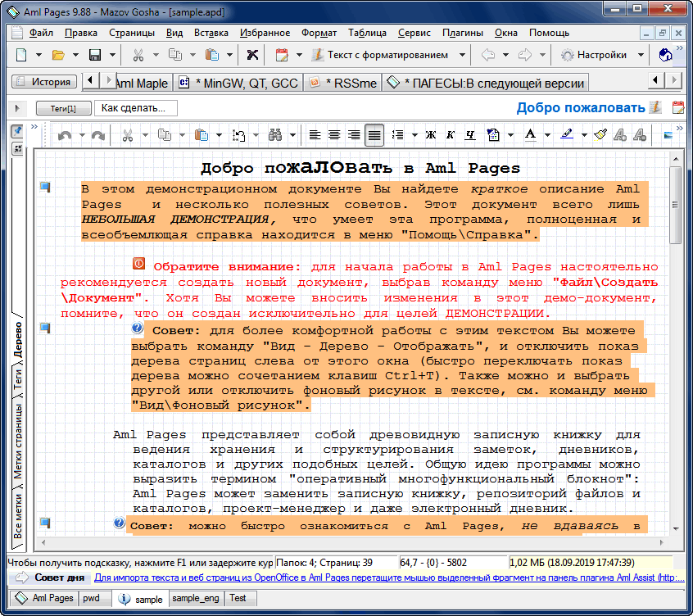Toggle bold with the Ж button
Viewport: 693px width, 616px height.
tap(431, 135)
